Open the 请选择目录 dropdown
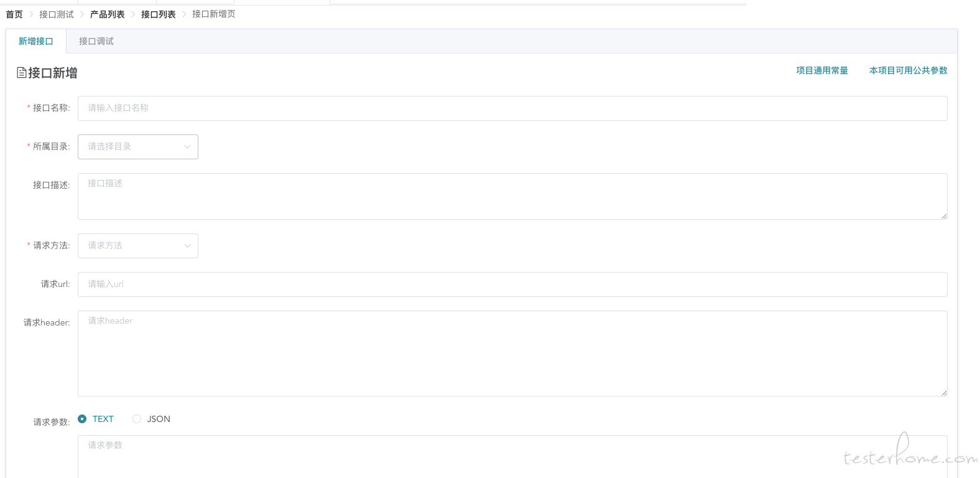The height and width of the screenshot is (478, 980). (x=138, y=147)
